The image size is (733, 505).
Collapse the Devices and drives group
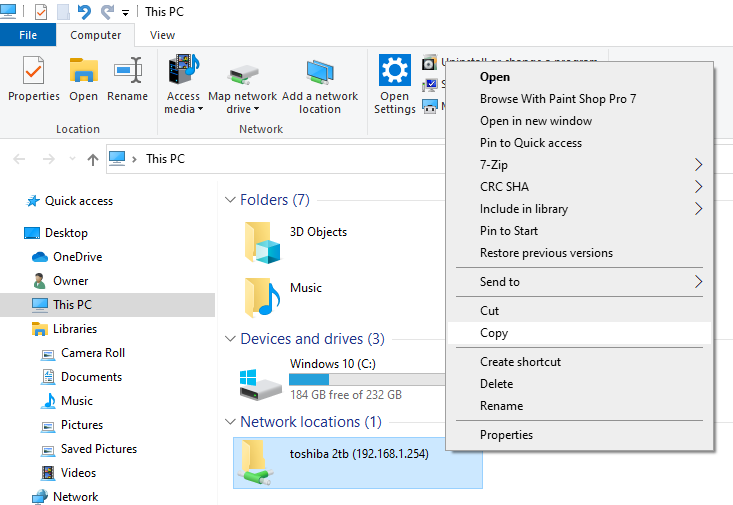[x=230, y=339]
